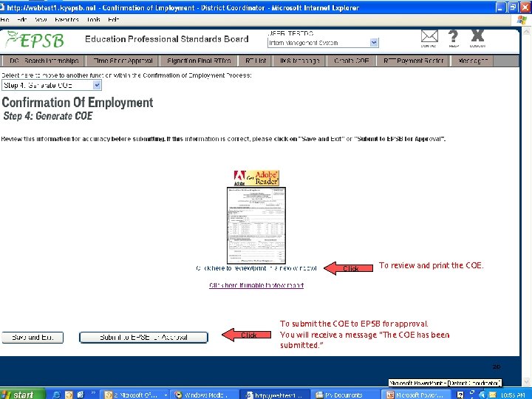Open the View menu
Screen dimensions: 532x399
41,20
